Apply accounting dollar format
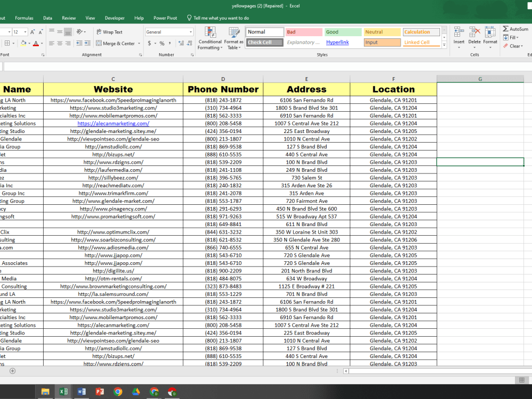 point(149,44)
